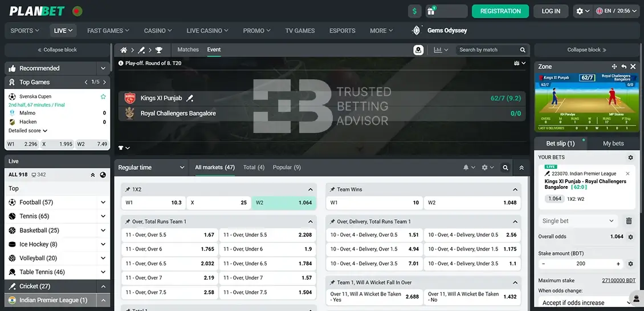Select W2 odds 1.064 in 1X2
Image resolution: width=644 pixels, height=311 pixels.
click(x=284, y=203)
